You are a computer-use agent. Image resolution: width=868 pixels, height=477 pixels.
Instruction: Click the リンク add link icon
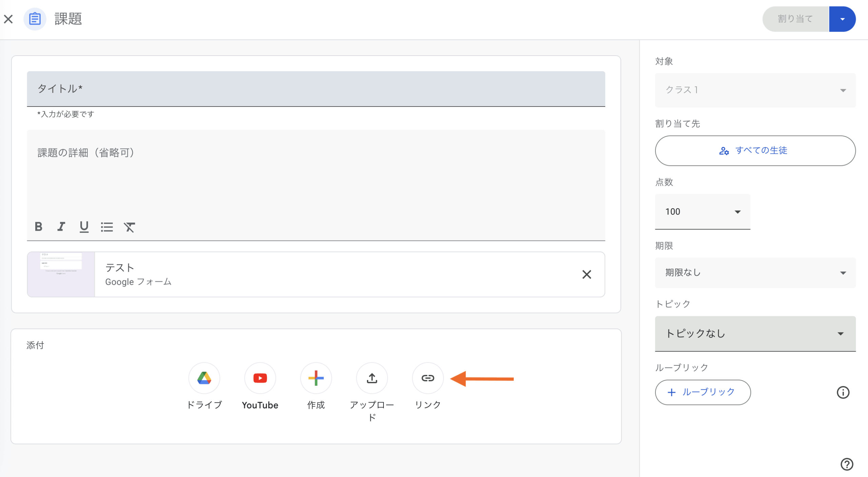point(428,378)
